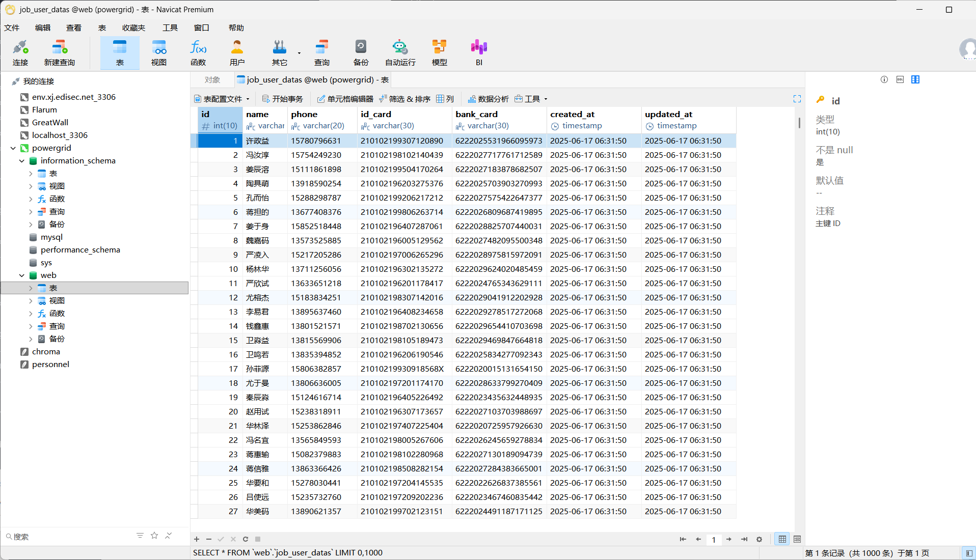The image size is (976, 560).
Task: Click the vertical scrollbar of the data grid
Action: click(799, 123)
